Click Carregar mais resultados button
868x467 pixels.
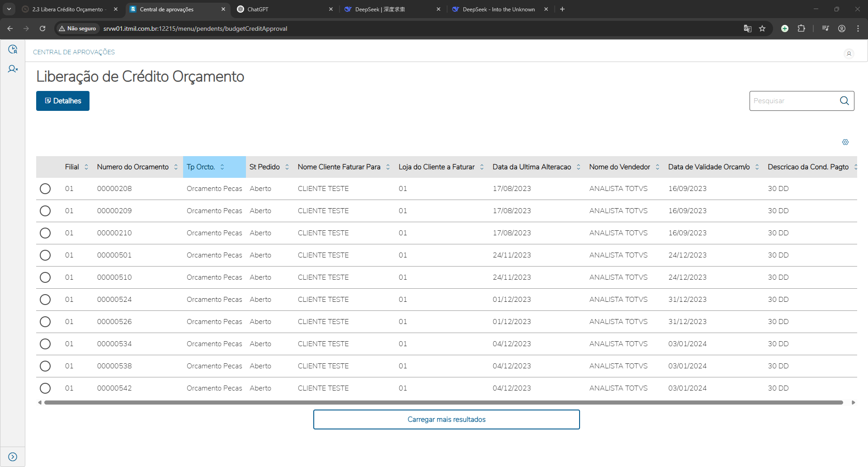tap(446, 419)
